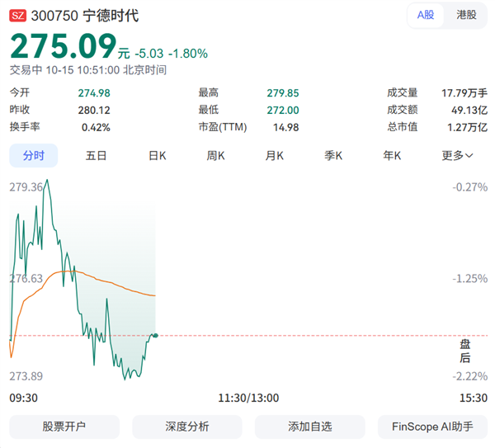Click the current price dot on intraday line
495x448 pixels.
pyautogui.click(x=156, y=336)
